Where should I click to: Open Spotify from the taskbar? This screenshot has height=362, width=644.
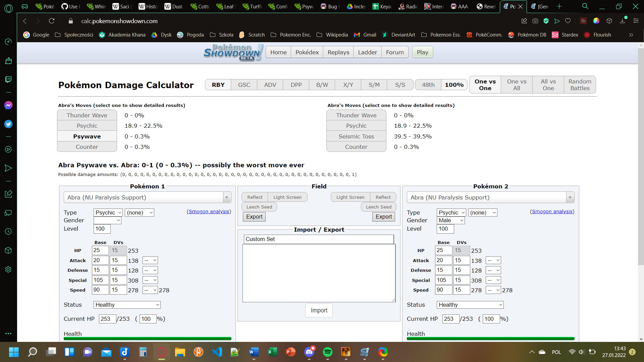[x=327, y=352]
